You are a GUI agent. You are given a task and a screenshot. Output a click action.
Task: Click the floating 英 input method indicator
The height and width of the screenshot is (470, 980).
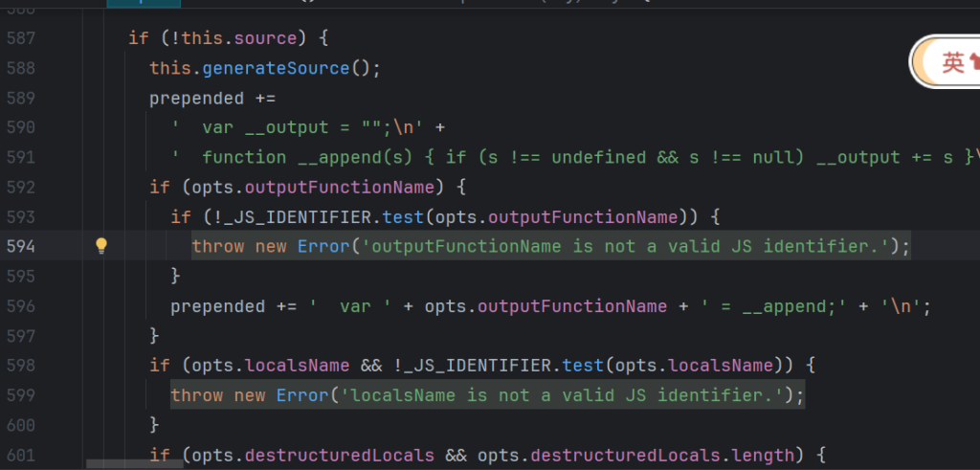coord(947,62)
